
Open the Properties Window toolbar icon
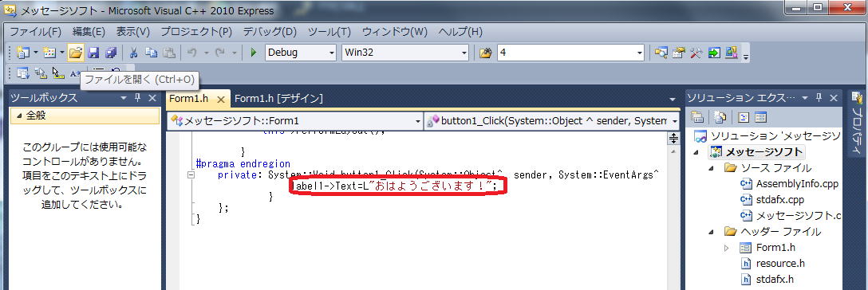click(679, 53)
